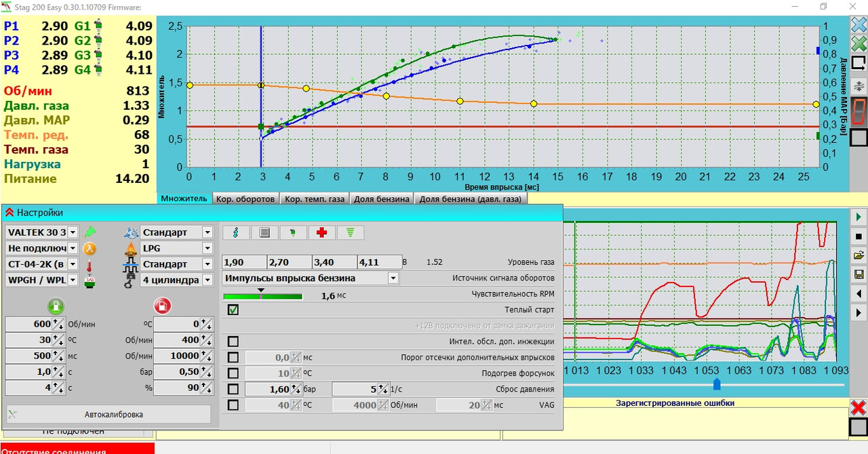The height and width of the screenshot is (454, 868).
Task: Click the 1,60 бар pressure reset stepper
Action: (x=274, y=390)
